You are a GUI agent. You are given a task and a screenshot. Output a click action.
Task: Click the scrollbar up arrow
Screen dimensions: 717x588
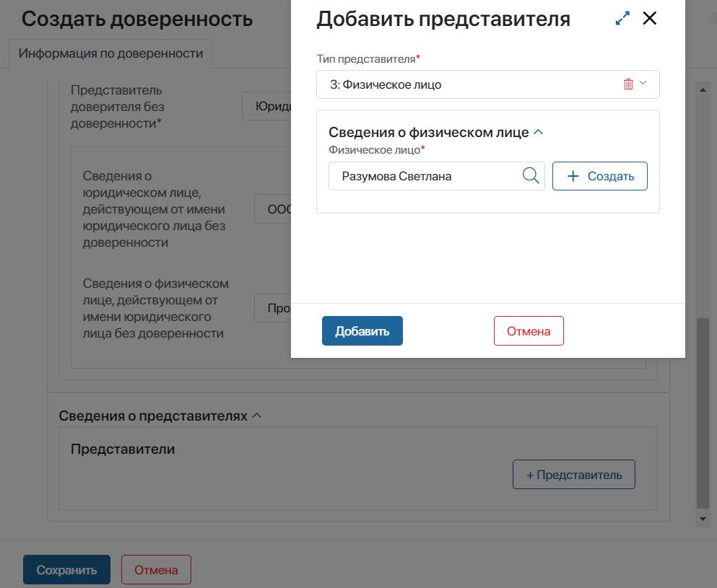tap(701, 88)
